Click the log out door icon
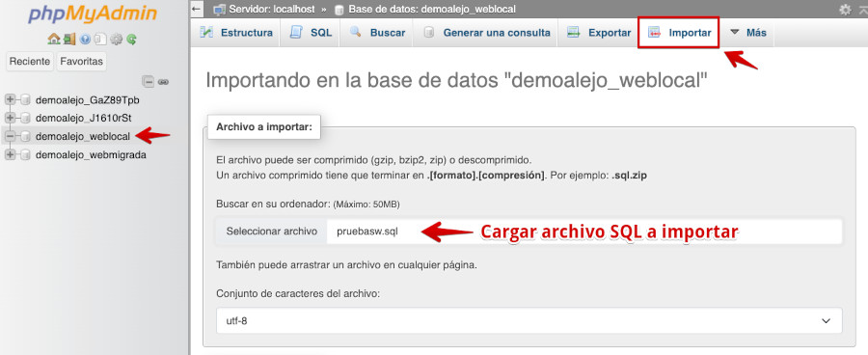Image resolution: width=868 pixels, height=355 pixels. click(x=69, y=39)
